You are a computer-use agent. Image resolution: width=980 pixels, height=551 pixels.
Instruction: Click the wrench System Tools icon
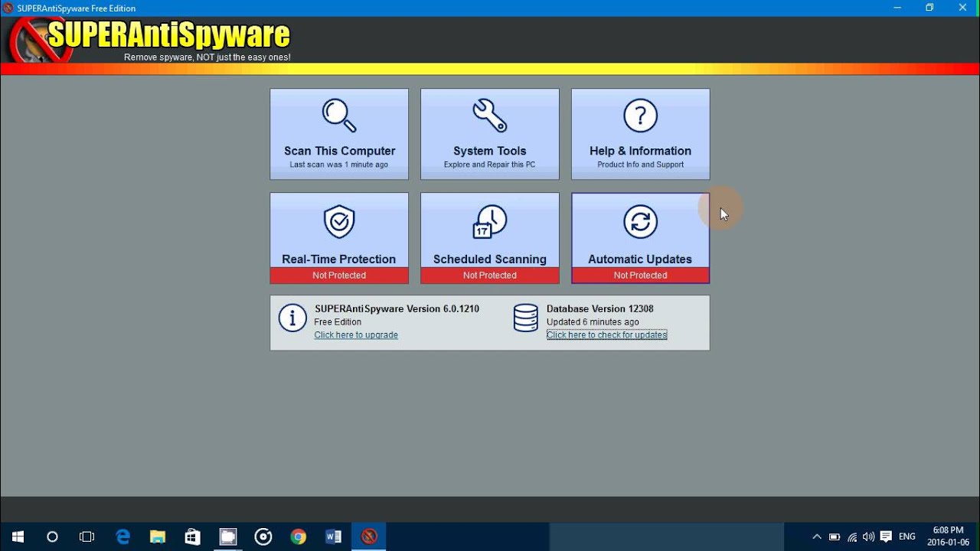pos(490,116)
